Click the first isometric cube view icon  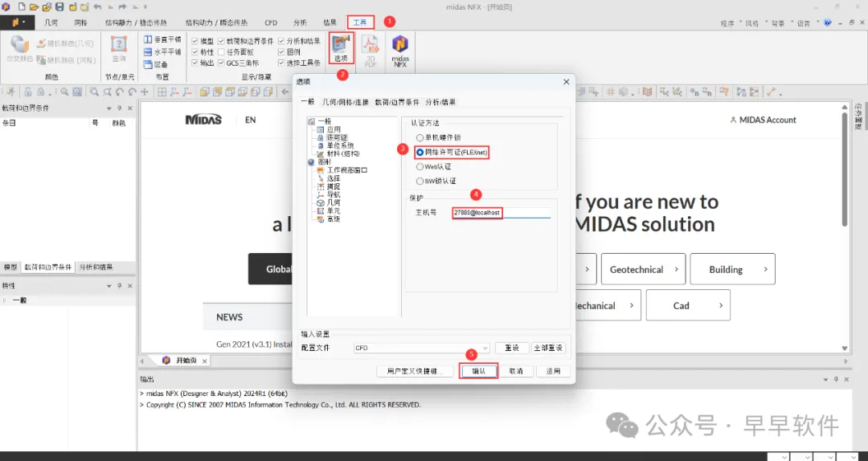coord(205,92)
